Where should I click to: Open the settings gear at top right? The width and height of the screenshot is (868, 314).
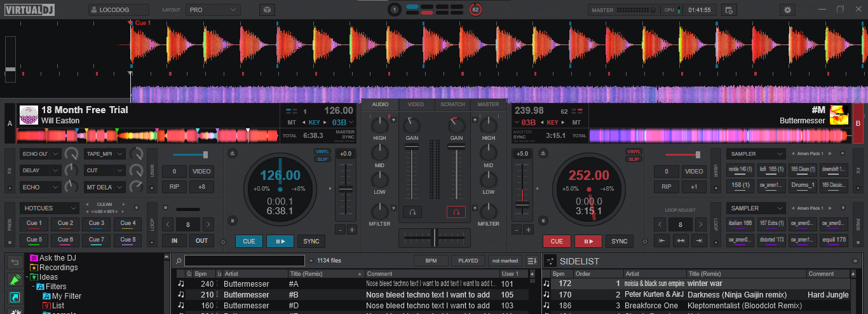pos(788,10)
